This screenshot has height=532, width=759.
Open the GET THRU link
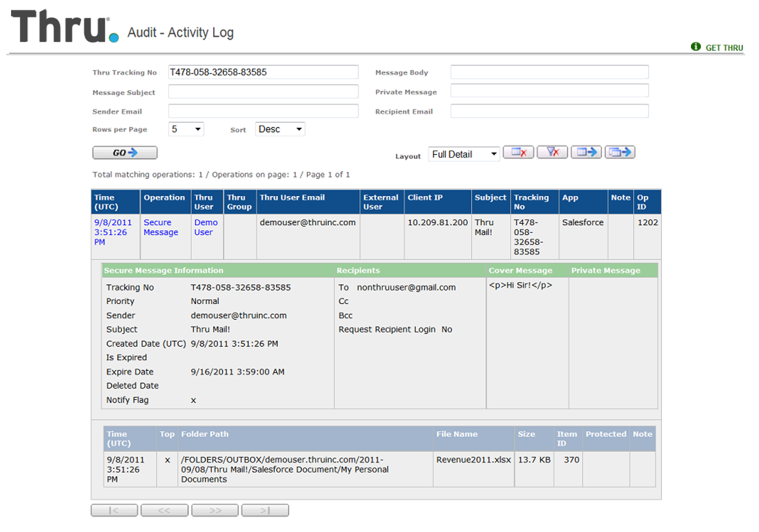[x=724, y=48]
